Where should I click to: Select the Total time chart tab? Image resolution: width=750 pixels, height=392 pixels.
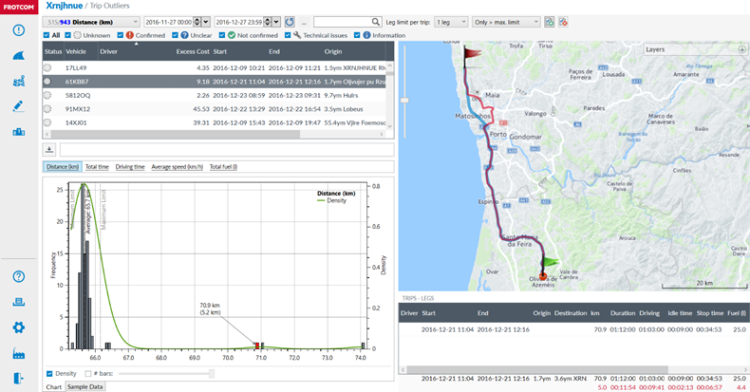pyautogui.click(x=97, y=166)
